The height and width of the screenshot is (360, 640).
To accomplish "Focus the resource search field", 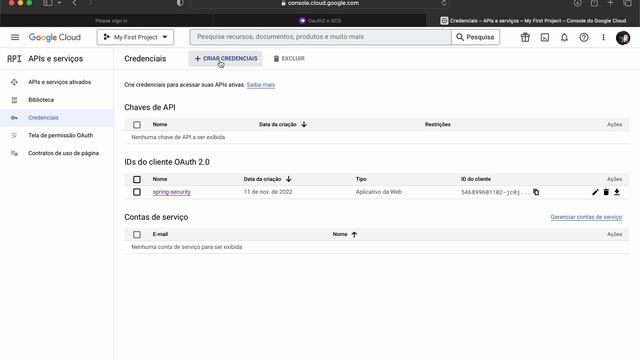I will click(x=320, y=37).
